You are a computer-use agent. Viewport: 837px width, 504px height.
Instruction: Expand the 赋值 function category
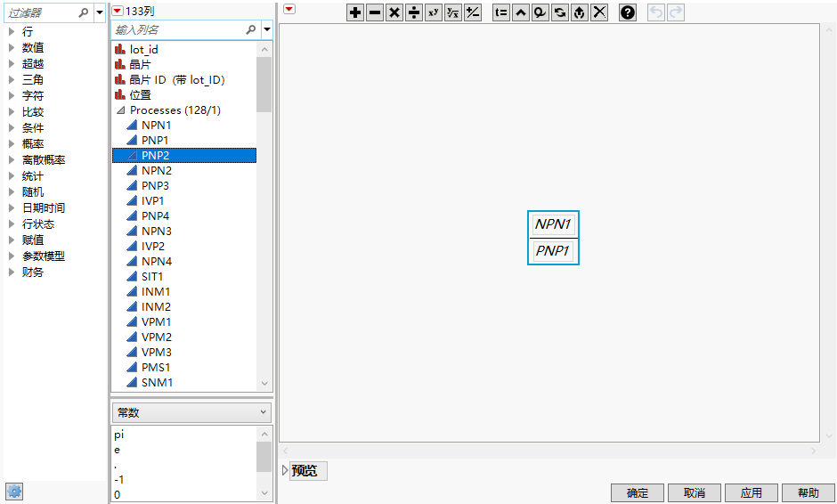point(12,240)
